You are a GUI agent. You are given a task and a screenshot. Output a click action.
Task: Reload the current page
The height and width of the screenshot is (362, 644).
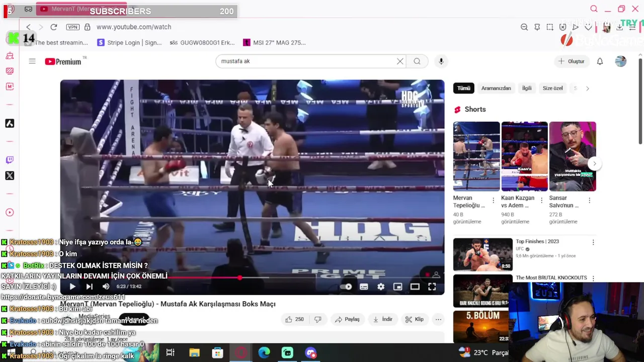(x=54, y=27)
